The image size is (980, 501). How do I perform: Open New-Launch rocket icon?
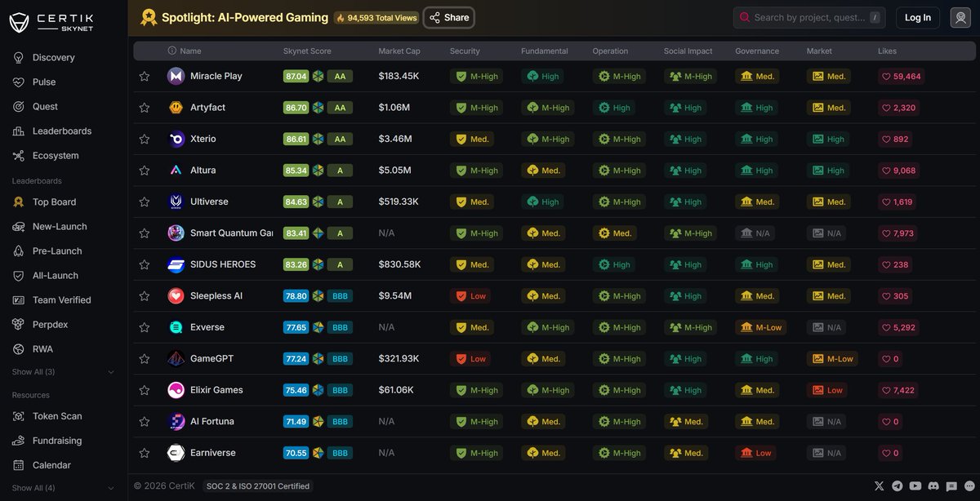click(x=19, y=227)
